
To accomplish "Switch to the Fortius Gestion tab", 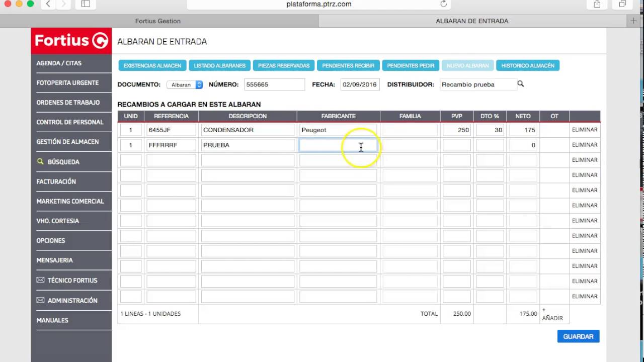I will click(158, 21).
